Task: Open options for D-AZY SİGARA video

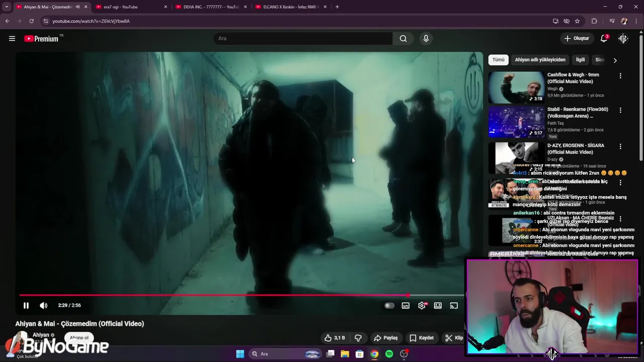Action: point(620,146)
